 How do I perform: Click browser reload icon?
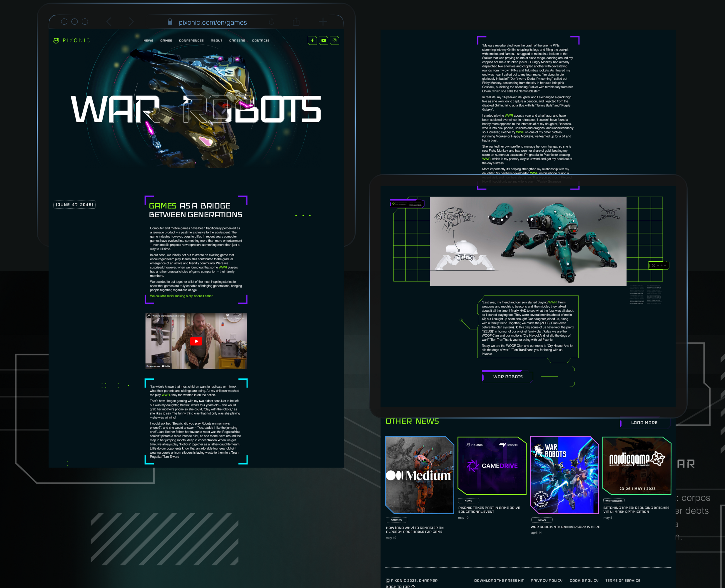pyautogui.click(x=271, y=22)
